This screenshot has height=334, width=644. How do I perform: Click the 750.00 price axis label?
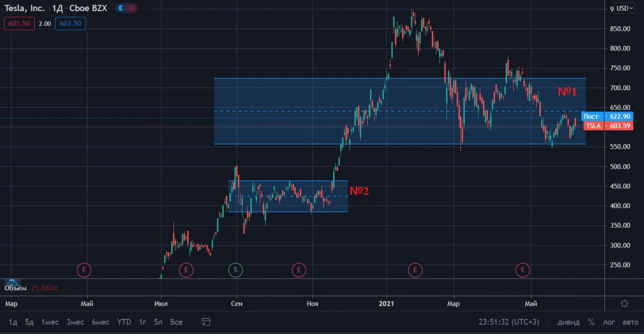[619, 68]
